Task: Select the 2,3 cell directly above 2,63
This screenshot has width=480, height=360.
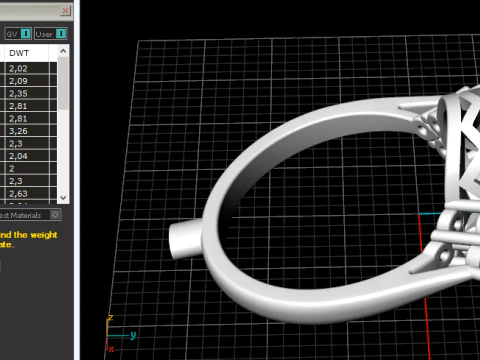Action: [27, 181]
